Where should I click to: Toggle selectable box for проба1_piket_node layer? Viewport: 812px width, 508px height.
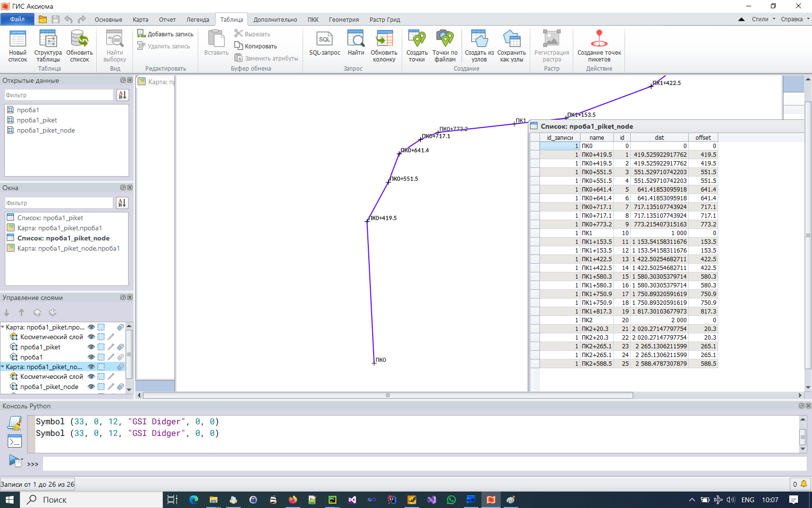[101, 387]
